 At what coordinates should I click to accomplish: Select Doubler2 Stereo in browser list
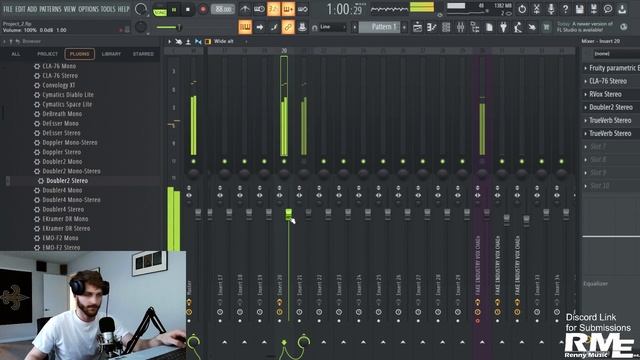coord(67,181)
